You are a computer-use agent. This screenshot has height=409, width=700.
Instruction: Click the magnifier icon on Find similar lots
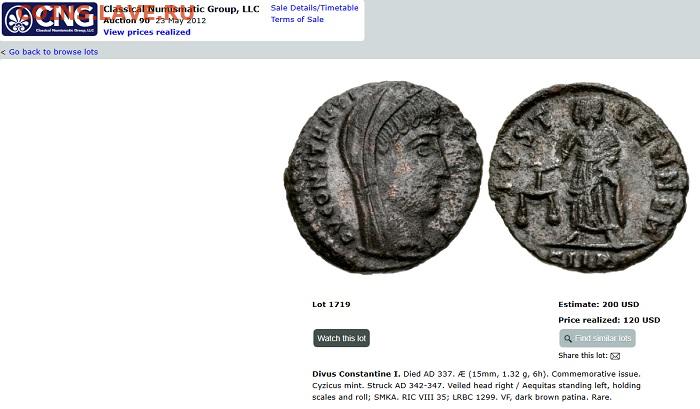click(x=568, y=338)
